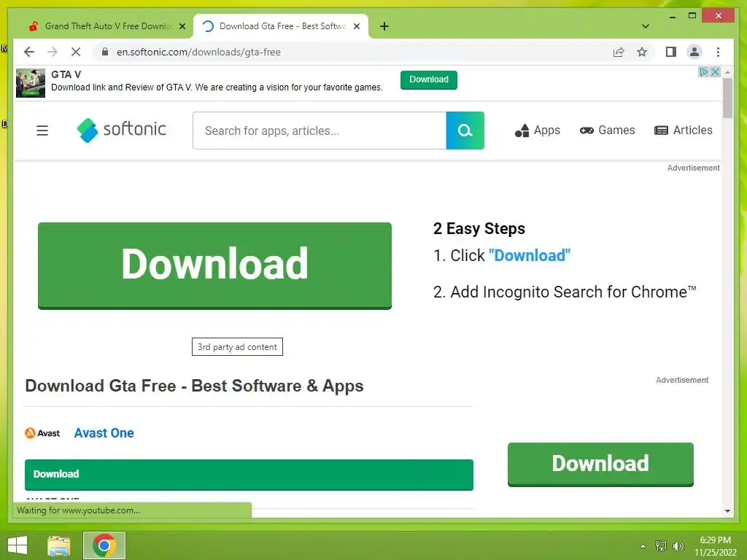747x560 pixels.
Task: Open the Chrome three-dot menu
Action: 718,52
